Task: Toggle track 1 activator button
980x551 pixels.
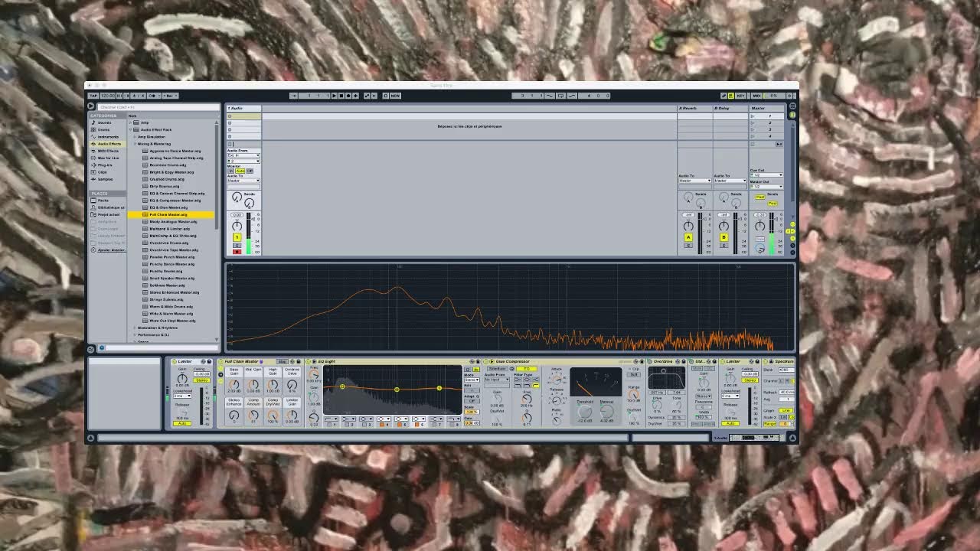Action: pyautogui.click(x=237, y=237)
